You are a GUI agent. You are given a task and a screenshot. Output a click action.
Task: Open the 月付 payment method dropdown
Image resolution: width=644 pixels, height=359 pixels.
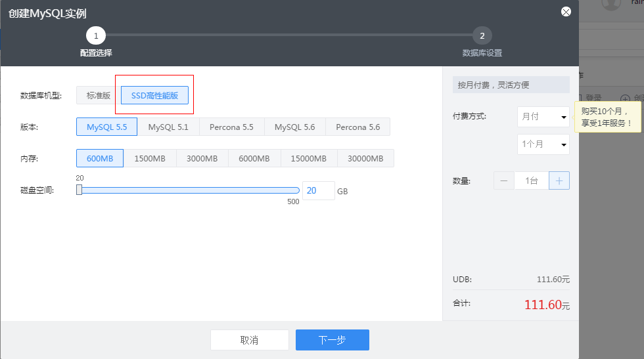pyautogui.click(x=543, y=117)
